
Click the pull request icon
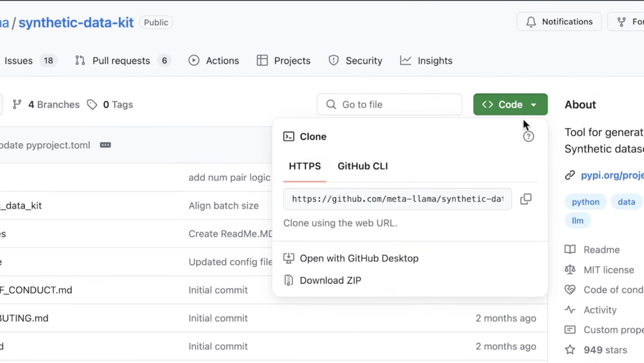pyautogui.click(x=80, y=61)
